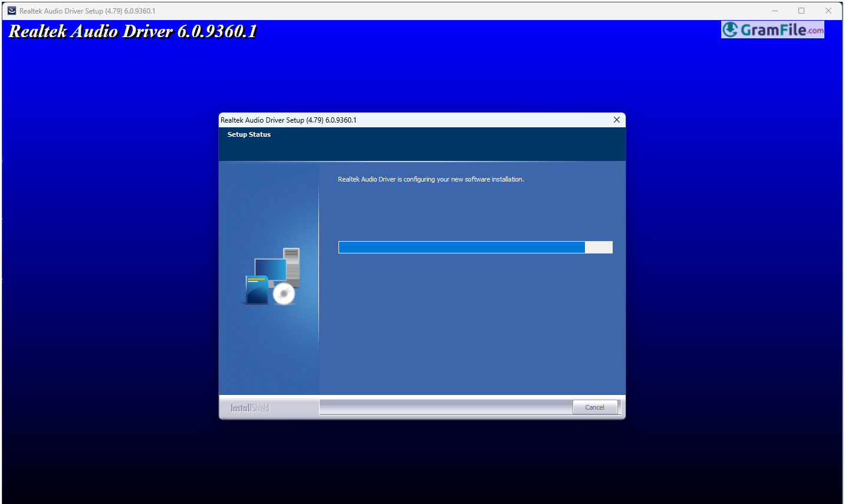This screenshot has width=845, height=504.
Task: Click the setup app icon in title bar
Action: pos(12,11)
